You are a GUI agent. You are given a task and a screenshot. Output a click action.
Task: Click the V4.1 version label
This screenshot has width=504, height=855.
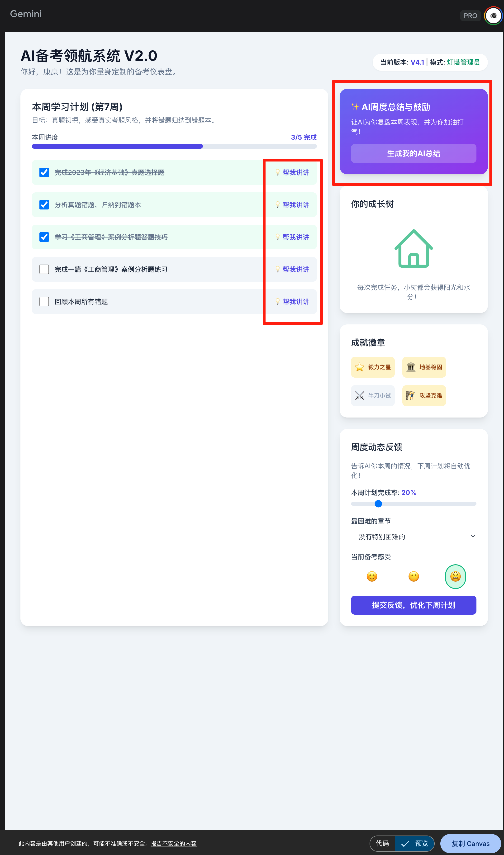(x=417, y=62)
